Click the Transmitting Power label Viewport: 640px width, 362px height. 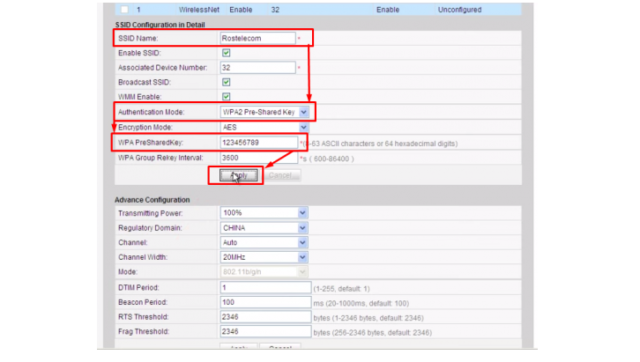pyautogui.click(x=150, y=213)
